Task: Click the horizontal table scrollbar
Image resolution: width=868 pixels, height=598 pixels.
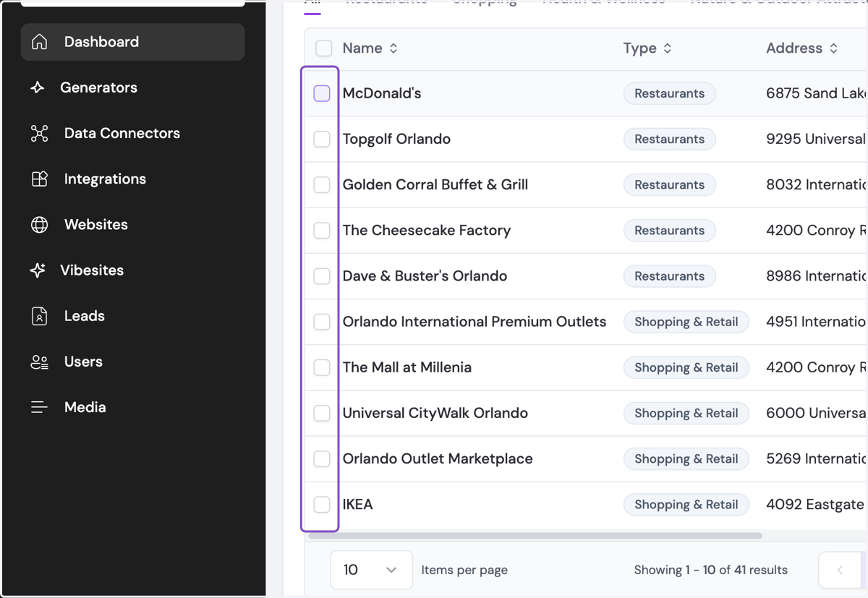Action: tap(535, 536)
